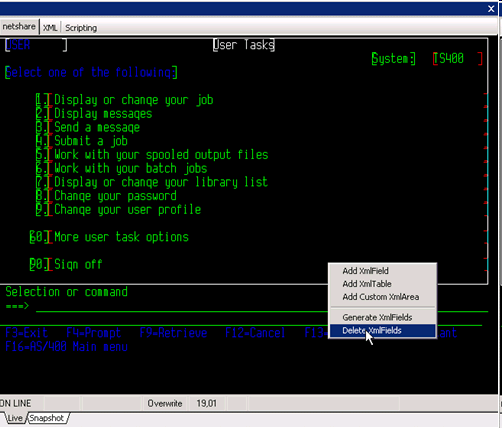
Task: Click the System: label
Action: point(394,58)
